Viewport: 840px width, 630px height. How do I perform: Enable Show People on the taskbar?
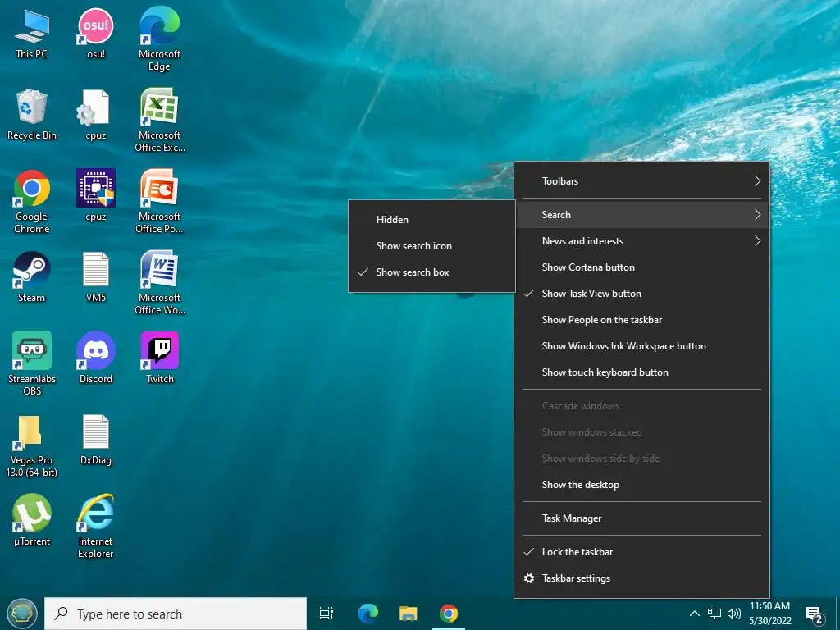(641, 320)
